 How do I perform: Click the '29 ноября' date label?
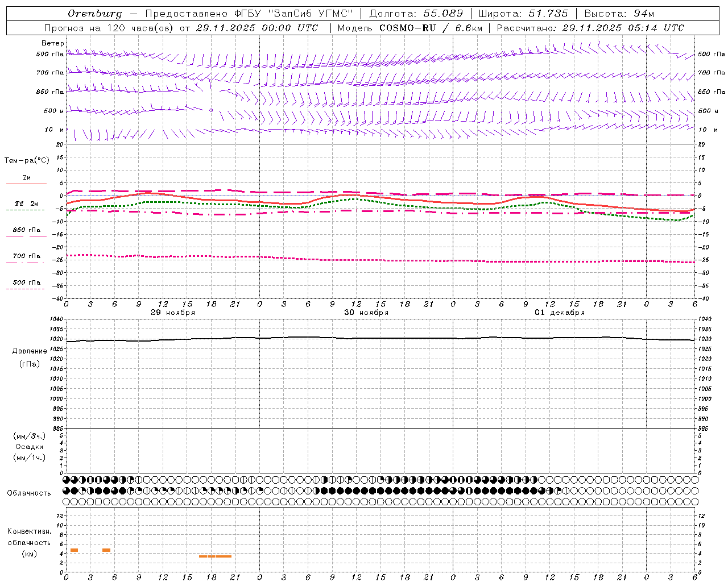(x=173, y=313)
